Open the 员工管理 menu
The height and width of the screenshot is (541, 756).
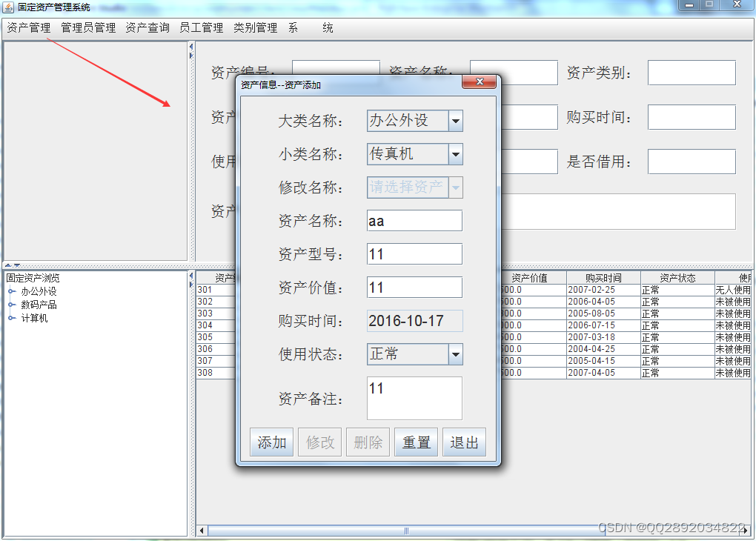pyautogui.click(x=201, y=27)
